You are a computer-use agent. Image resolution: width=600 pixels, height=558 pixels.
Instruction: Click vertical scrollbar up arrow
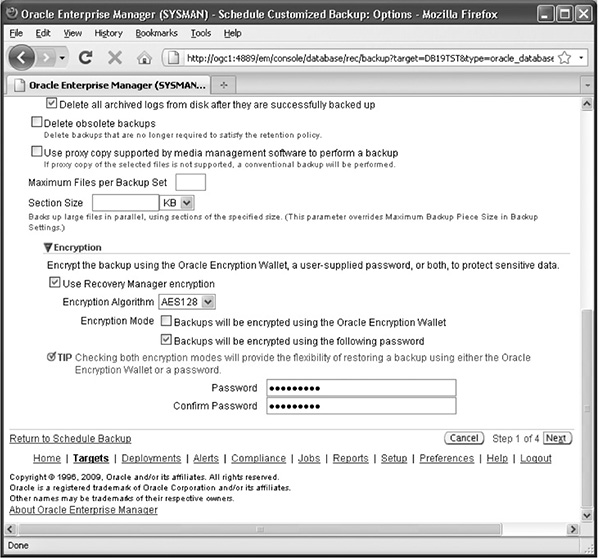(587, 104)
